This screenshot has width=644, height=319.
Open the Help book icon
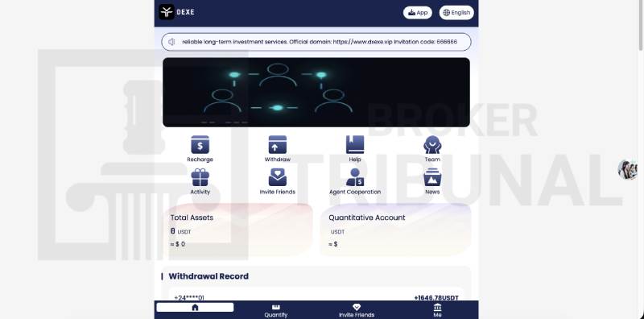tap(355, 145)
